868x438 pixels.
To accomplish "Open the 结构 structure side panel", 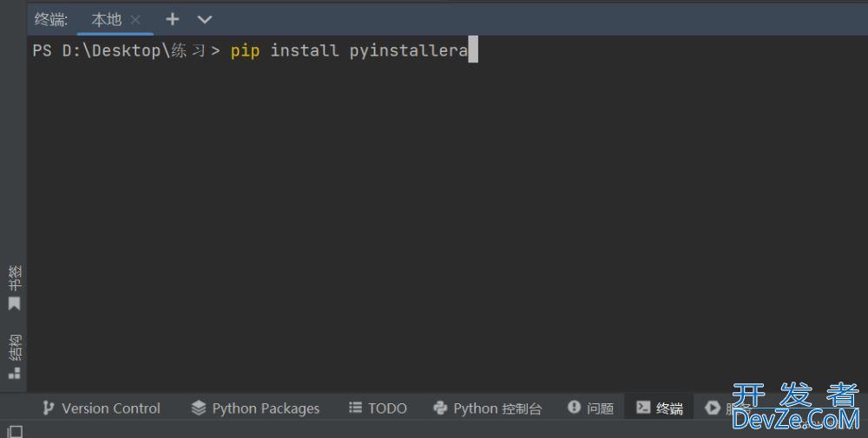I will pos(15,356).
